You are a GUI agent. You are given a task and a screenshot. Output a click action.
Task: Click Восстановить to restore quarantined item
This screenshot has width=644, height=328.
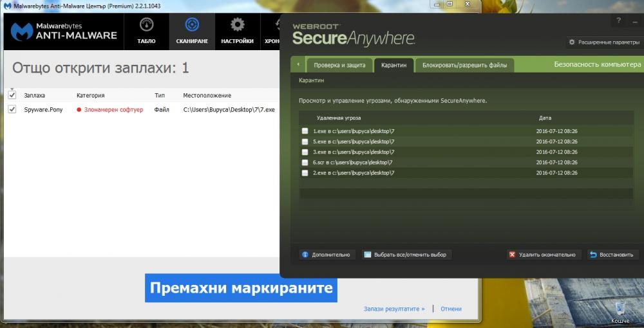pyautogui.click(x=613, y=255)
